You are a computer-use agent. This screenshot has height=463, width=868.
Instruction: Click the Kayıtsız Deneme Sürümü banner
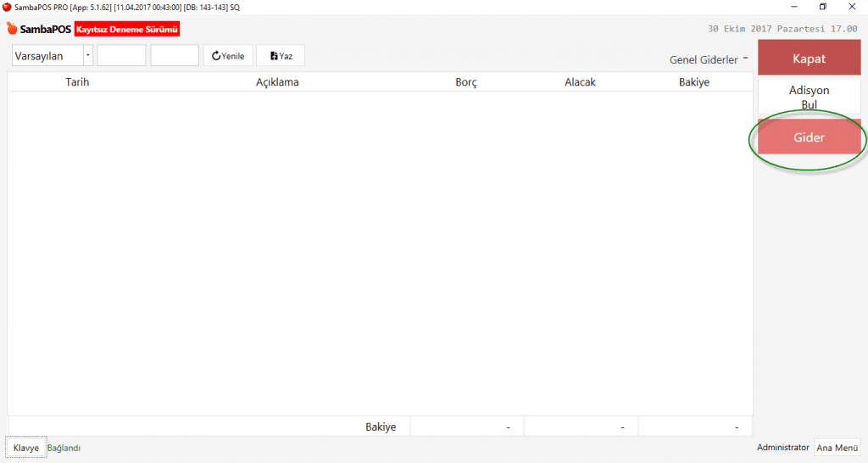click(127, 29)
